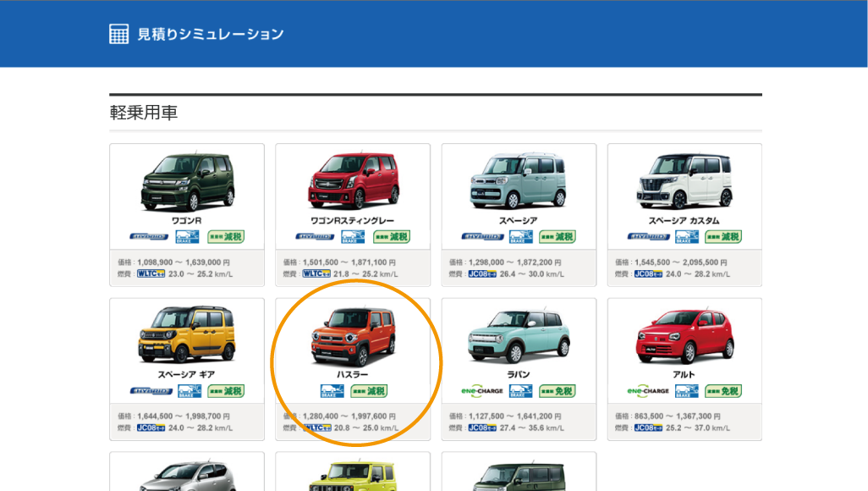Click the brake support icon under ラパン
Image resolution: width=868 pixels, height=491 pixels.
521,391
